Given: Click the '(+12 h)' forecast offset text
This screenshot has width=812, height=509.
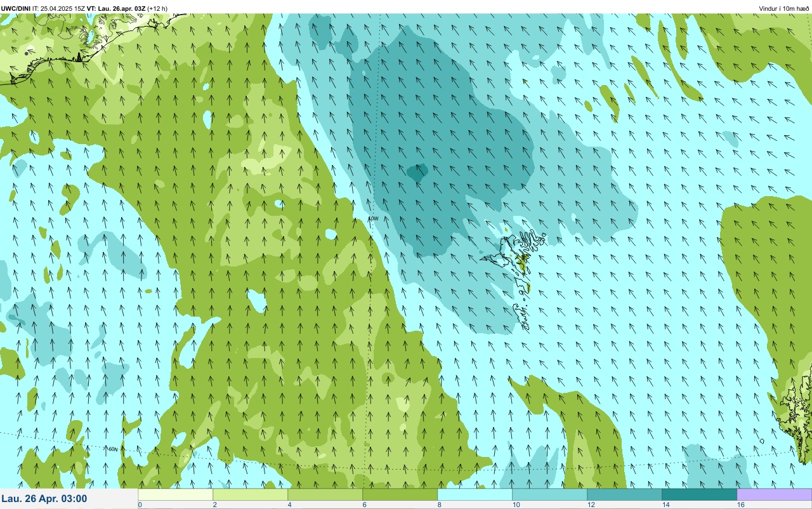Looking at the screenshot, I should (157, 8).
